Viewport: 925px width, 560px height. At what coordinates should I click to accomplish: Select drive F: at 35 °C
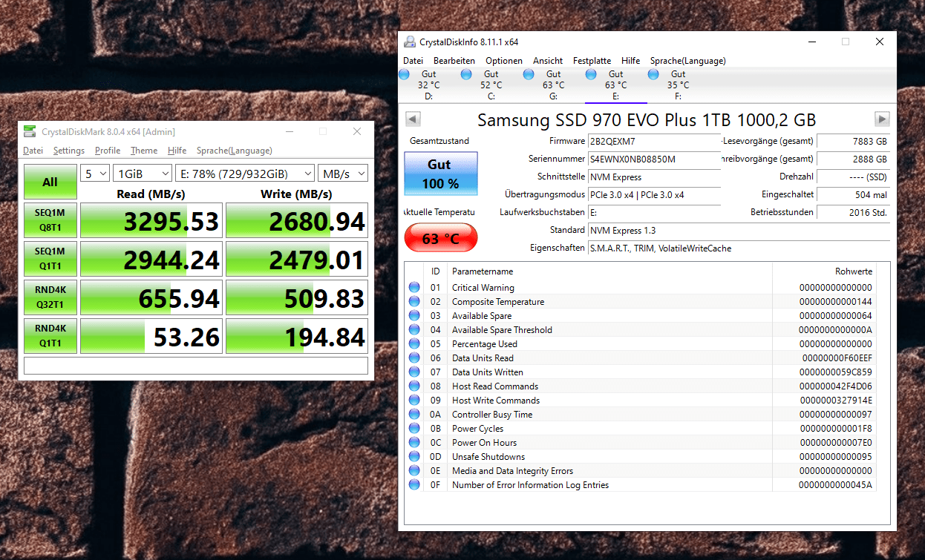coord(678,85)
